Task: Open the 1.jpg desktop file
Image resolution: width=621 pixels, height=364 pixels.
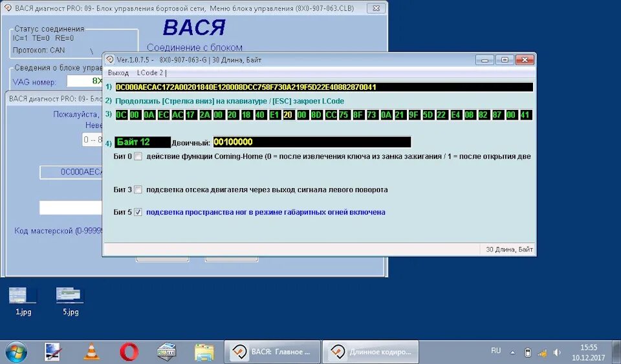Action: [x=23, y=301]
